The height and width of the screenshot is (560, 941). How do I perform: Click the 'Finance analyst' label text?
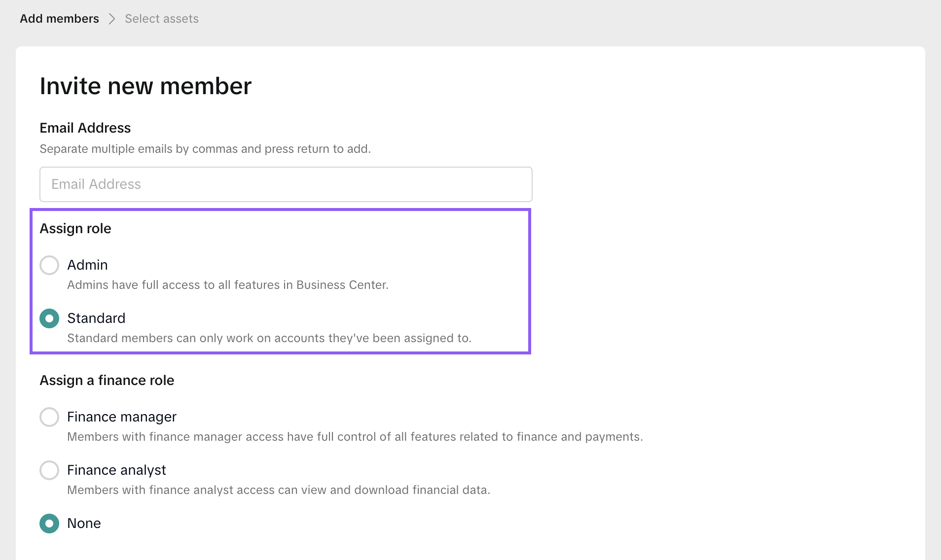click(x=116, y=470)
